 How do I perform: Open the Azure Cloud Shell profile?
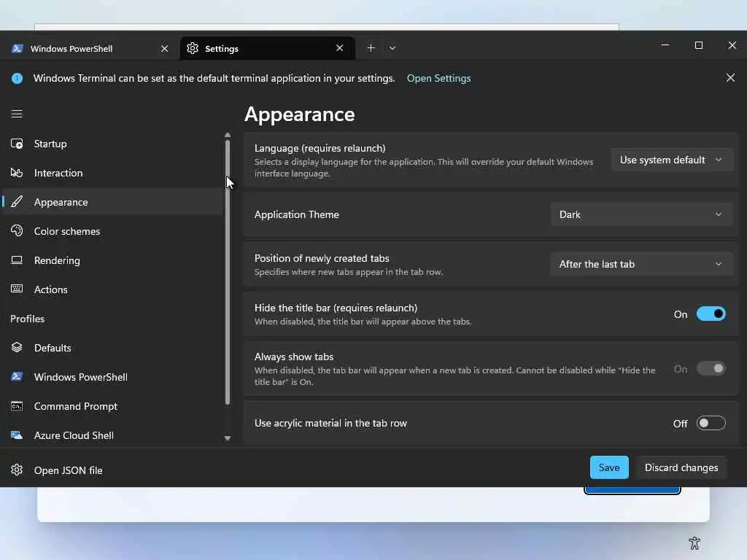(x=112, y=435)
